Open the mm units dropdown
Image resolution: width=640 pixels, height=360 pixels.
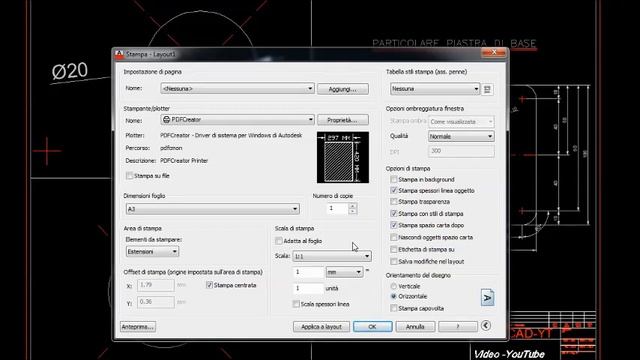tap(344, 272)
